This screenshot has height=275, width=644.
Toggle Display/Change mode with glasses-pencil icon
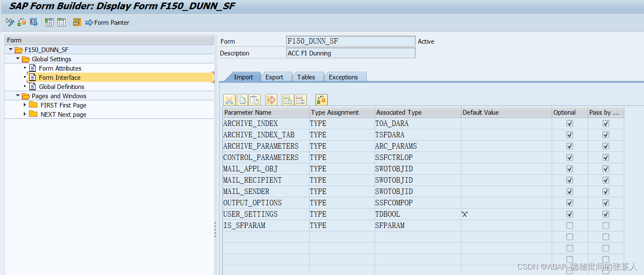click(10, 22)
